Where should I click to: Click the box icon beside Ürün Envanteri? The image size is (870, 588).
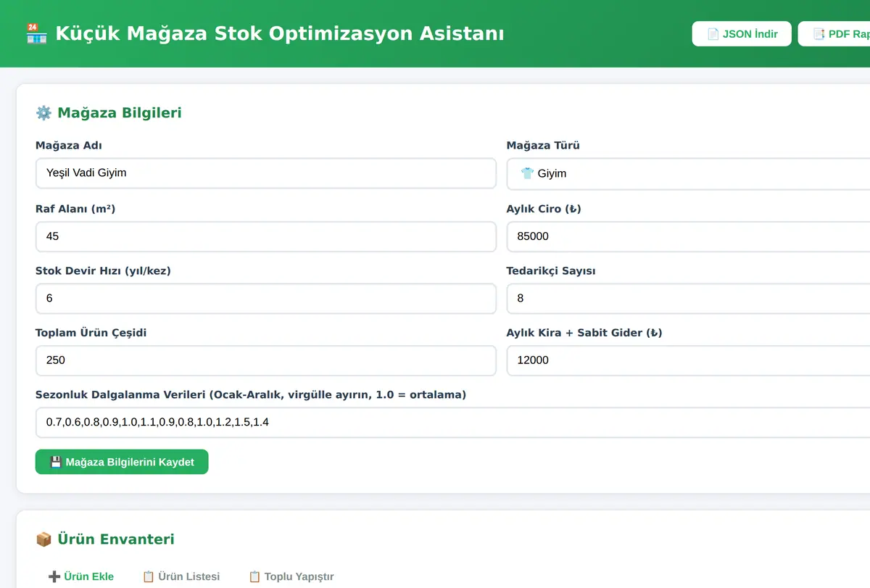pos(43,539)
